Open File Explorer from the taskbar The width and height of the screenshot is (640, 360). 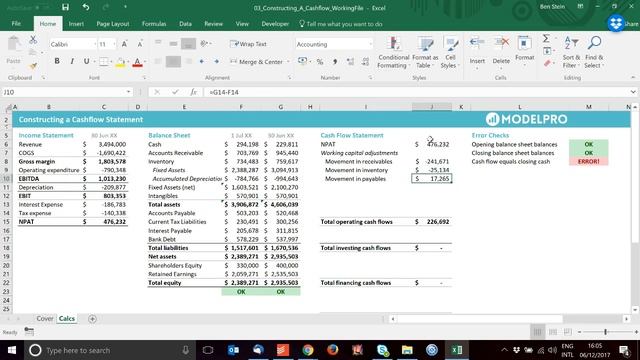tap(407, 350)
